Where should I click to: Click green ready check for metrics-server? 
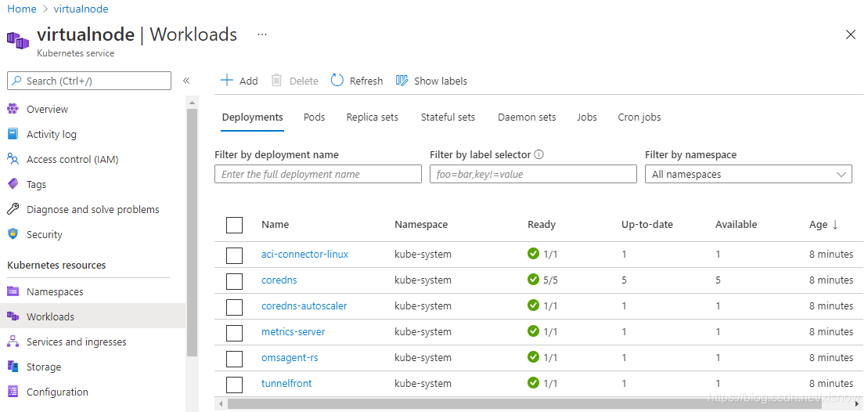tap(534, 331)
